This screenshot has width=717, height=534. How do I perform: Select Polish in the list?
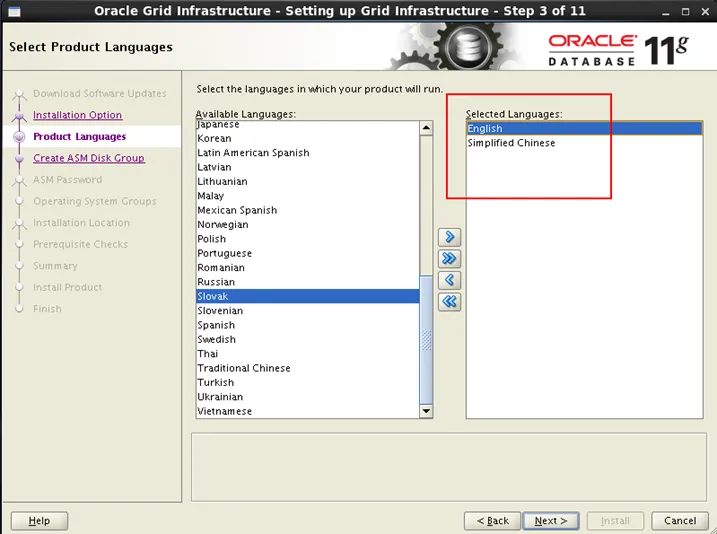tap(308, 239)
